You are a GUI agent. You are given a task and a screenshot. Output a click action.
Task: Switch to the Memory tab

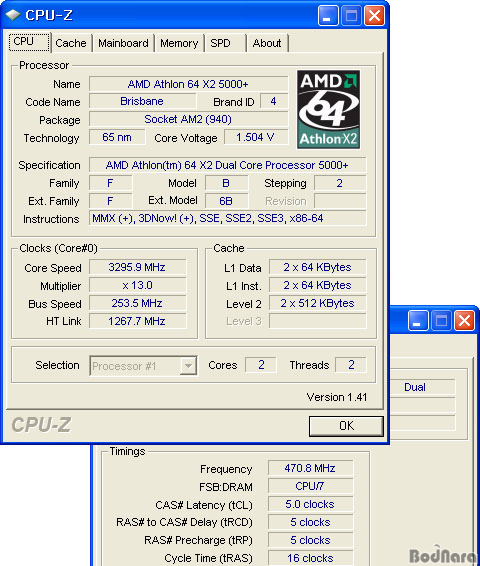(x=179, y=43)
